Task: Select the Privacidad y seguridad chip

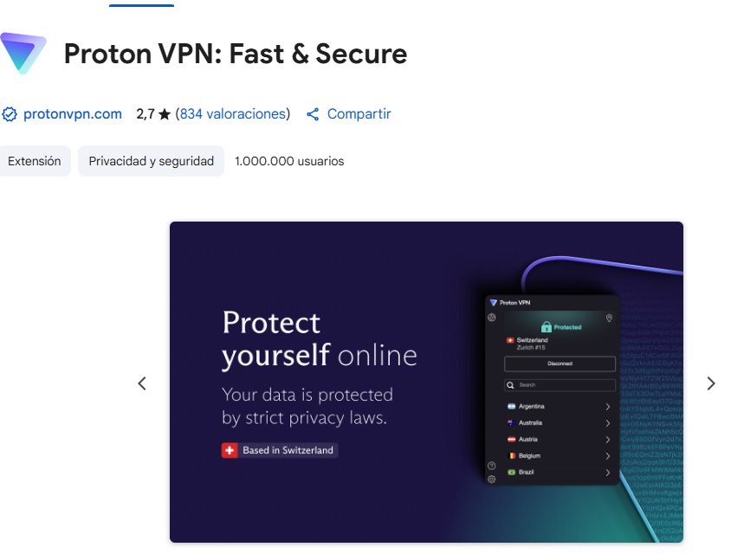Action: pos(152,161)
